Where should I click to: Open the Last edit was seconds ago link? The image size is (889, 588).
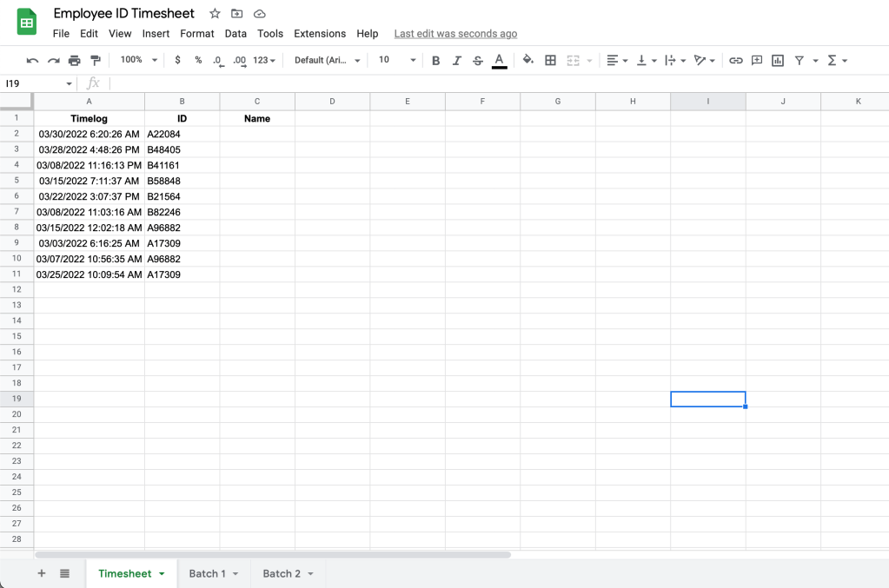tap(455, 34)
